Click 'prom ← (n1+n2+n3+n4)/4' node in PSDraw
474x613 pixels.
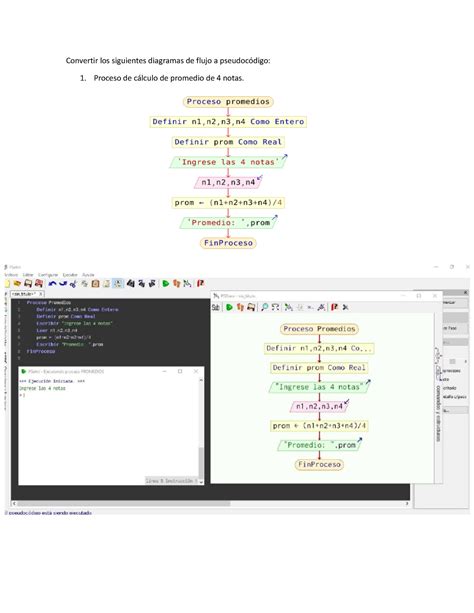319,426
